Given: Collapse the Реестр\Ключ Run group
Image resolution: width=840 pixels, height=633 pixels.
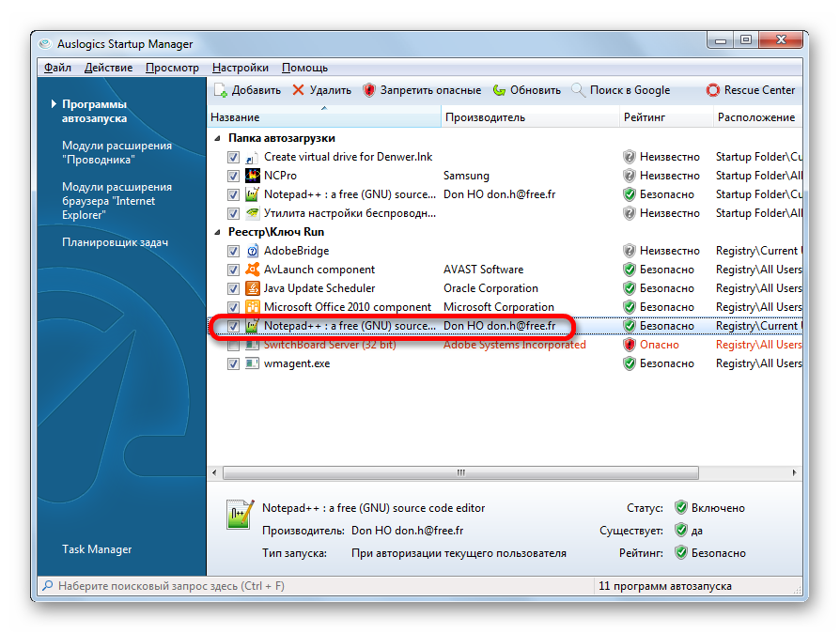Looking at the screenshot, I should (x=217, y=232).
